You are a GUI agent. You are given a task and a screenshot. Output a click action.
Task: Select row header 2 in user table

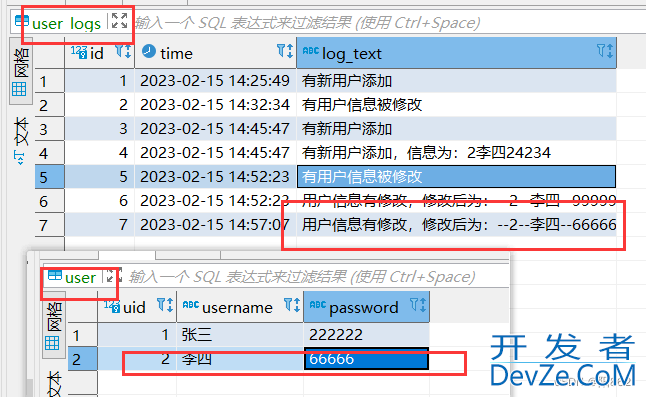pyautogui.click(x=82, y=359)
